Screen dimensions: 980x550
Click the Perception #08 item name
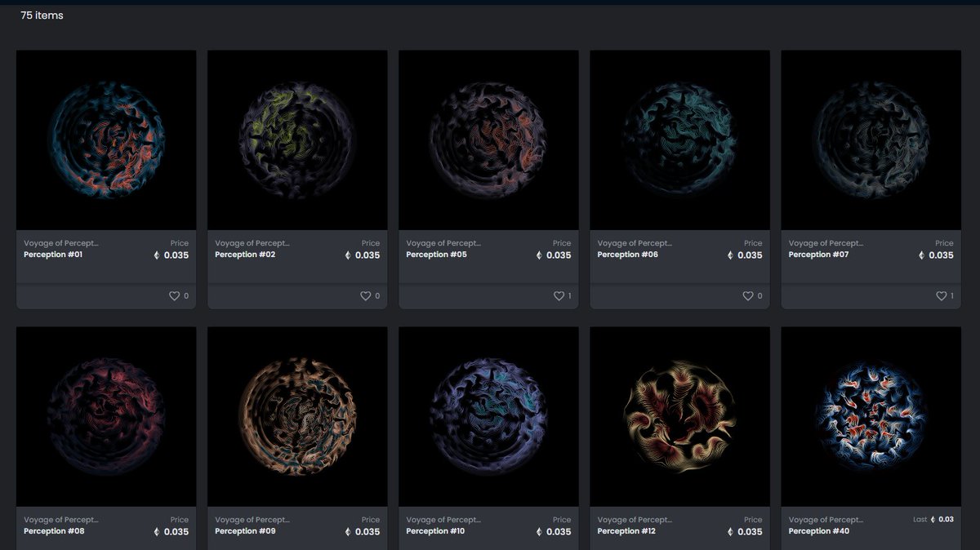point(54,531)
